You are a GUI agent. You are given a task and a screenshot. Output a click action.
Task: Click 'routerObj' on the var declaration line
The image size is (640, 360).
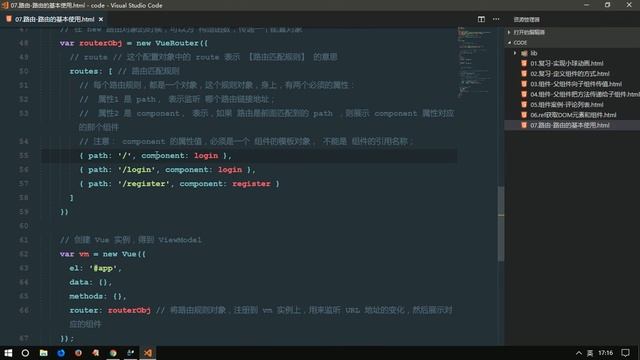(100, 43)
